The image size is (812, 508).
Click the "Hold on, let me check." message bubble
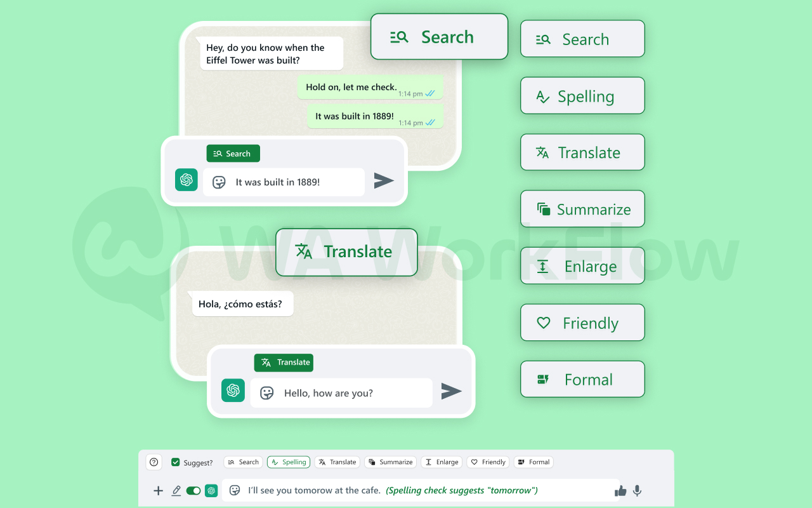click(370, 88)
